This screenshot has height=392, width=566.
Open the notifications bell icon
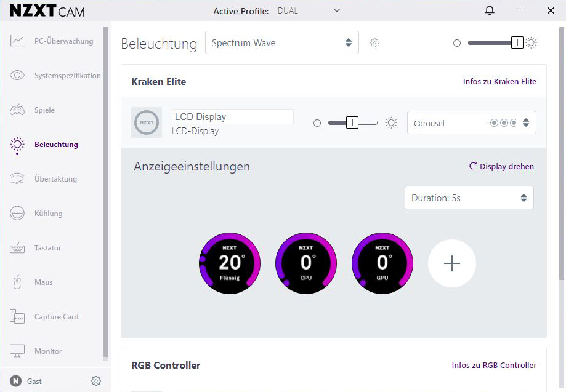point(490,10)
